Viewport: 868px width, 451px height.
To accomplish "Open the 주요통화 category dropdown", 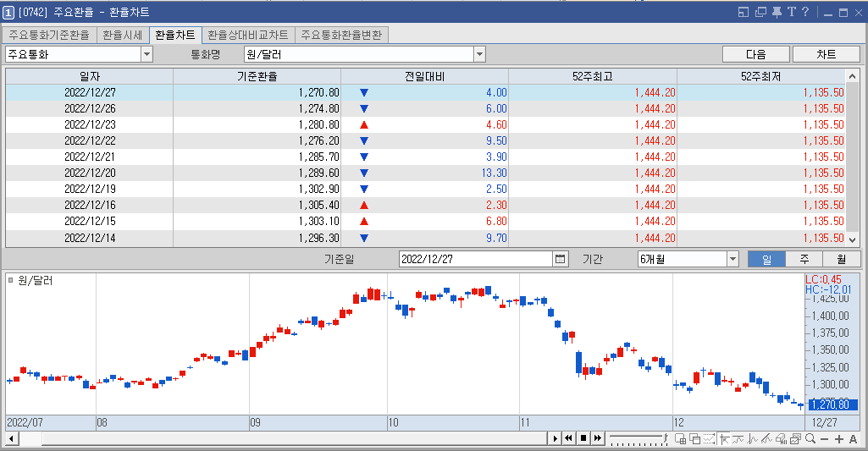I will 147,54.
